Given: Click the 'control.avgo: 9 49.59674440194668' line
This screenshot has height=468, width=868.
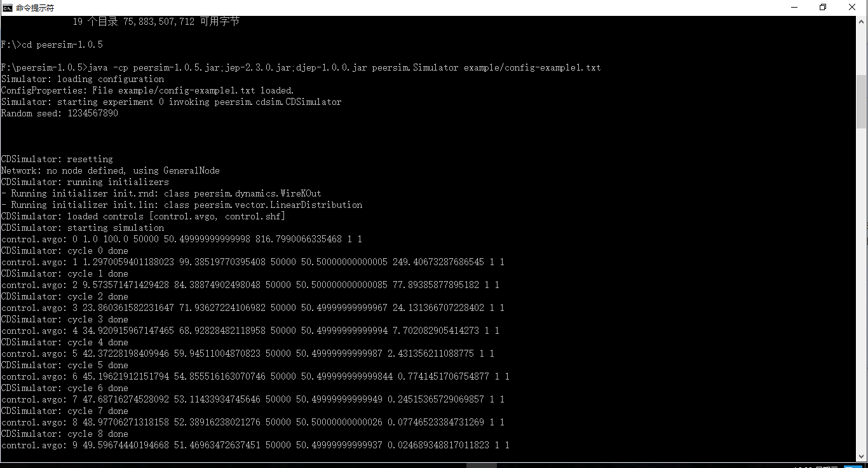Looking at the screenshot, I should point(255,445).
